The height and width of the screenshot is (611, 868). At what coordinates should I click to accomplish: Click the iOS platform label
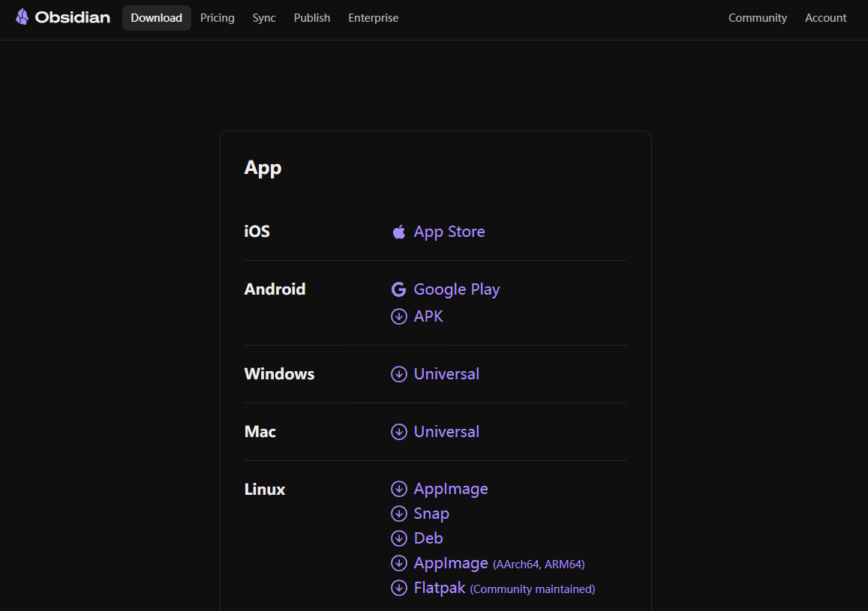(257, 231)
